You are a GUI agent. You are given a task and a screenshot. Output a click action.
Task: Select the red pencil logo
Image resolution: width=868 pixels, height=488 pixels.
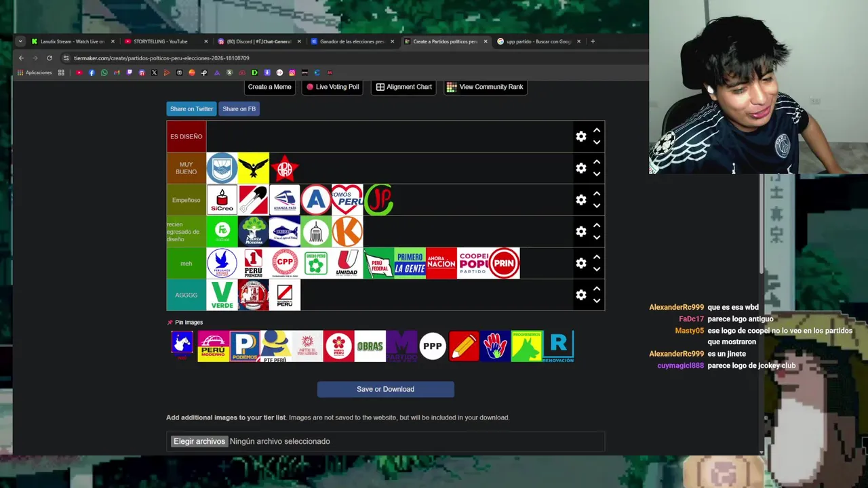pyautogui.click(x=464, y=346)
